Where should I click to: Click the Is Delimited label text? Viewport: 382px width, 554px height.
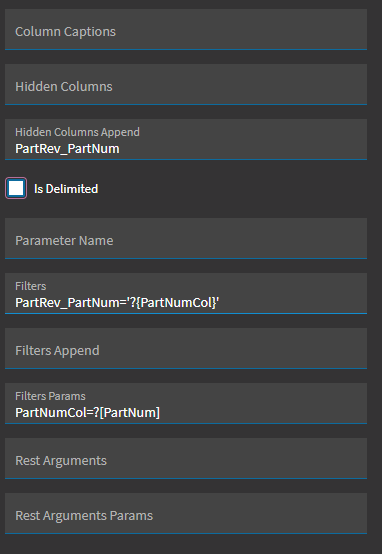[x=66, y=189]
